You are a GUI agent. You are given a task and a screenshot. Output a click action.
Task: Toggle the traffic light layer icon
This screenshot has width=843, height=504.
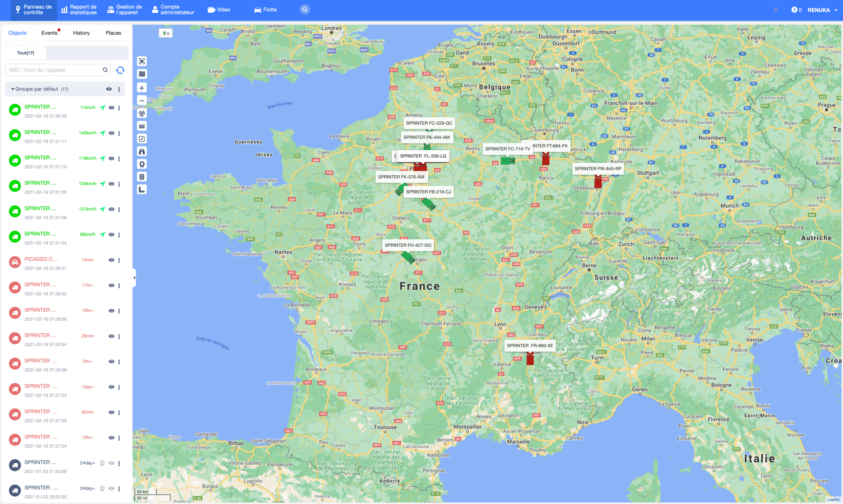142,177
